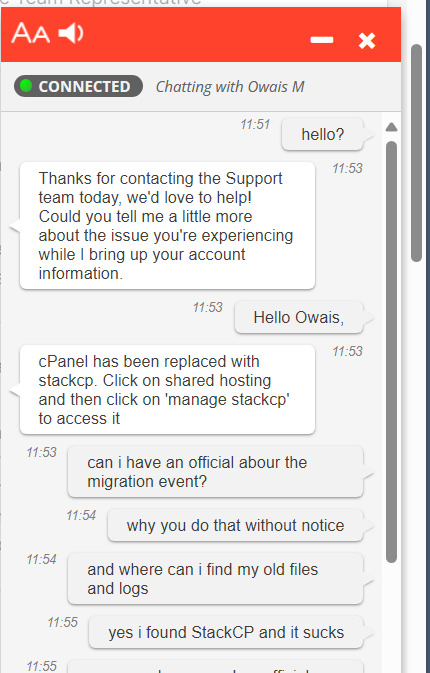Viewport: 430px width, 673px height.
Task: Click the 'Chatting with Owais M' label
Action: point(230,87)
